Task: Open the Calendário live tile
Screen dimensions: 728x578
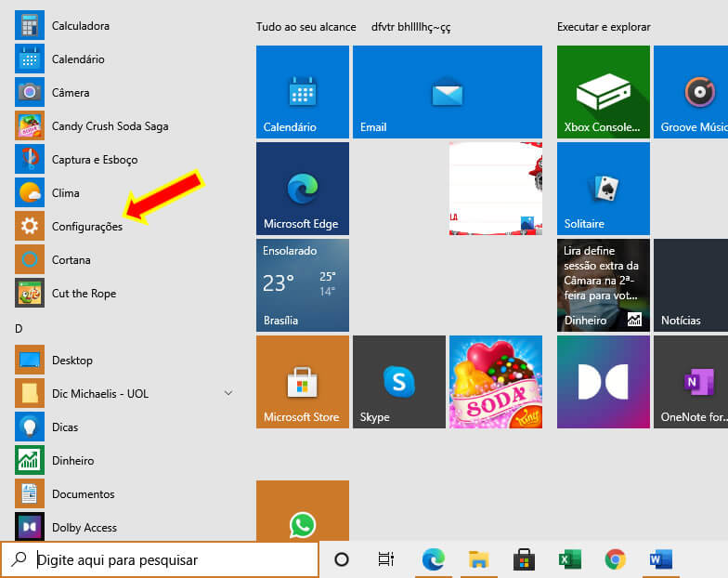Action: point(303,91)
